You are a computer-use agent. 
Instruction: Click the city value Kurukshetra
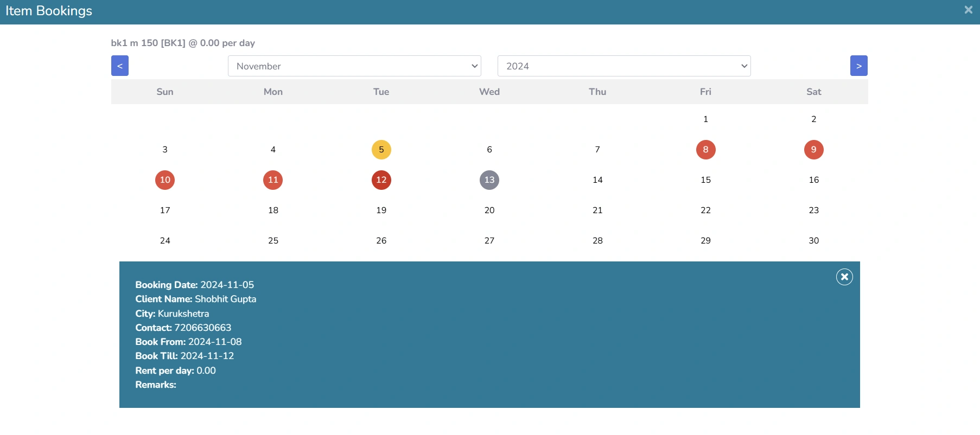[183, 314]
